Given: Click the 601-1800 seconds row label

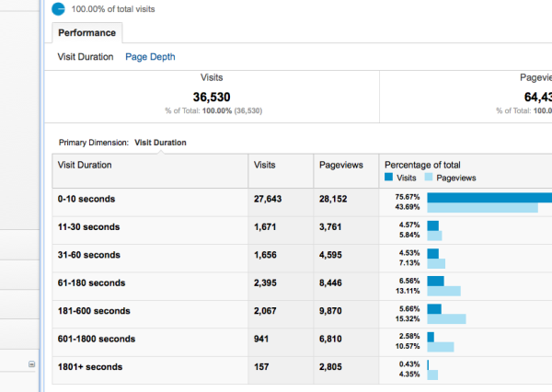Looking at the screenshot, I should point(97,339).
